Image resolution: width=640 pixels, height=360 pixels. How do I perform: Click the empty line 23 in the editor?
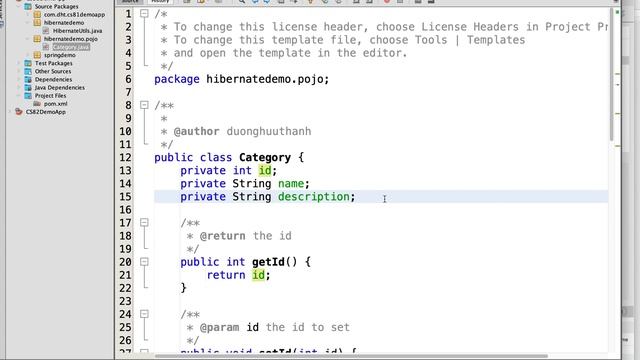coord(380,301)
